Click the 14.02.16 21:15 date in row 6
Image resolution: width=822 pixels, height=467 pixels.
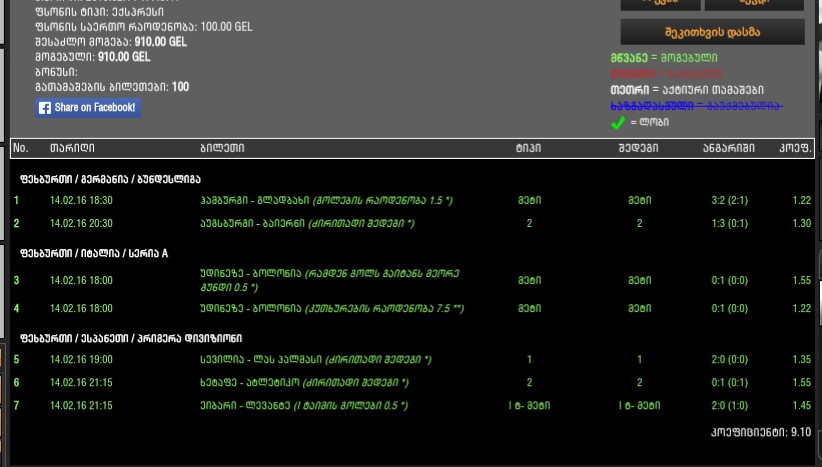click(81, 383)
